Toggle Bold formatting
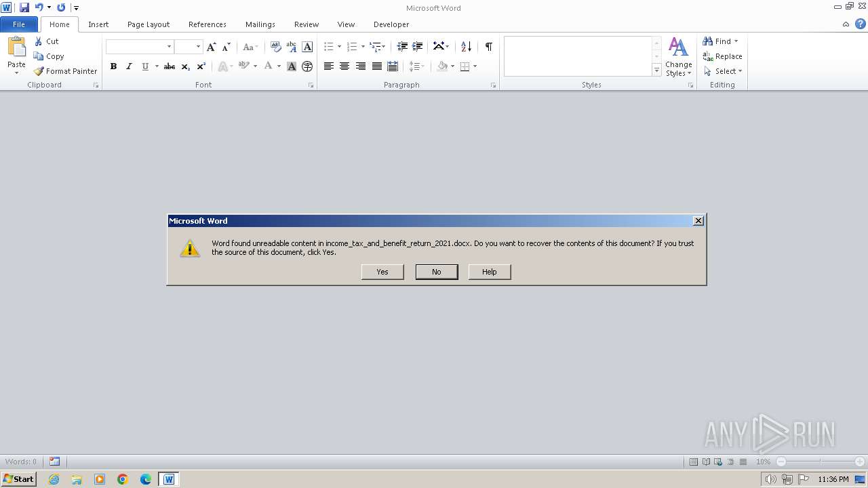Viewport: 868px width, 488px height. [x=113, y=66]
